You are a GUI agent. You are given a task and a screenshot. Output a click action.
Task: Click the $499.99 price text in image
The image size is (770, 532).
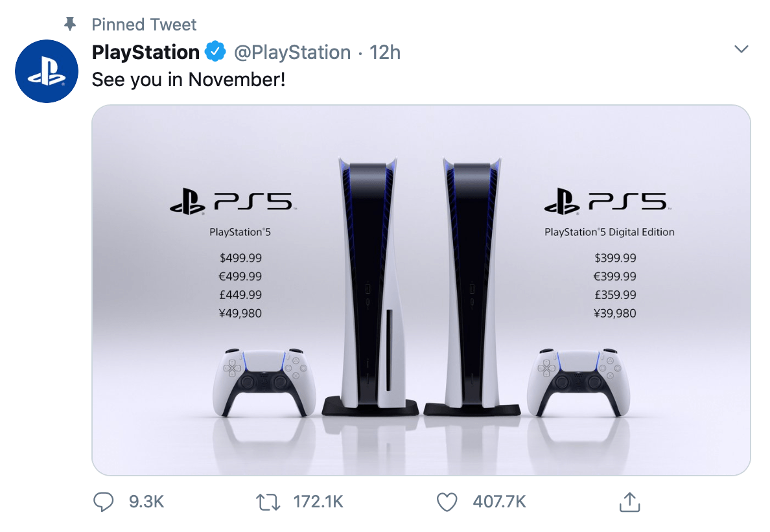(240, 258)
